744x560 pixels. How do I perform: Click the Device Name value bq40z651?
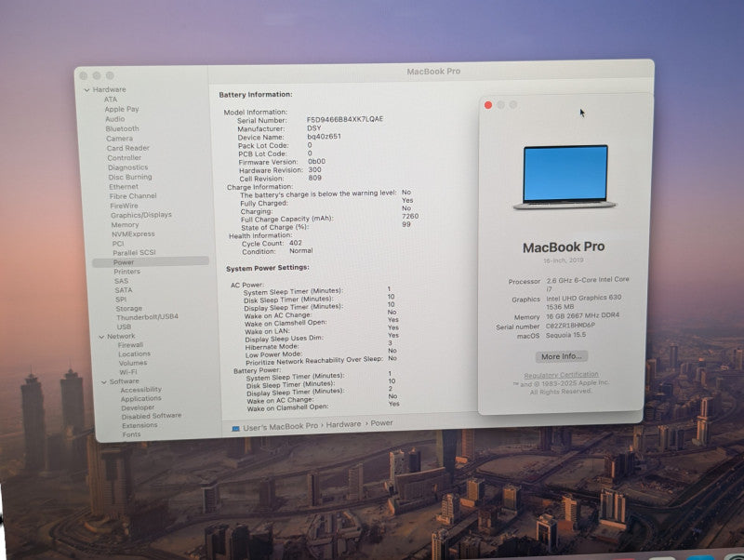pyautogui.click(x=324, y=136)
